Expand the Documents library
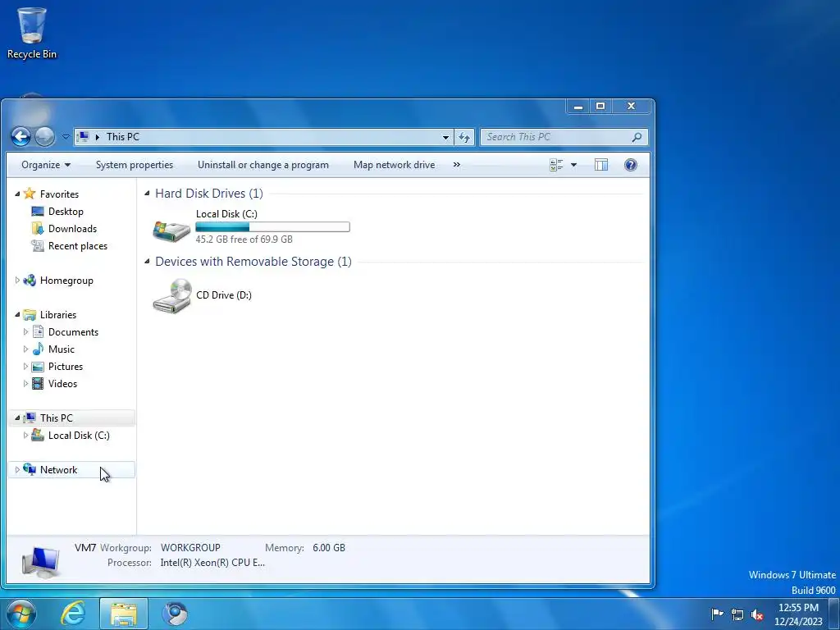840x630 pixels. pyautogui.click(x=25, y=332)
